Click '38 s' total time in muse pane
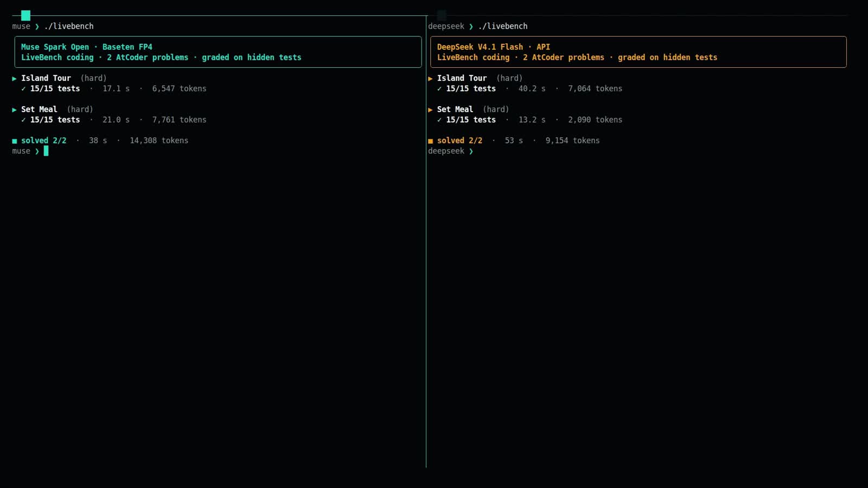Screen dimensions: 868x488 coord(98,140)
